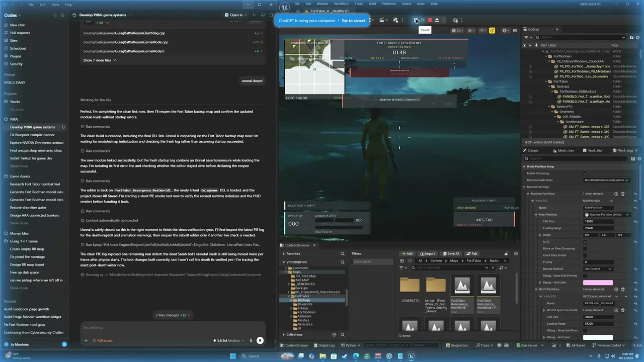The image size is (644, 362).
Task: Open the Codex View menu
Action: (x=55, y=5)
